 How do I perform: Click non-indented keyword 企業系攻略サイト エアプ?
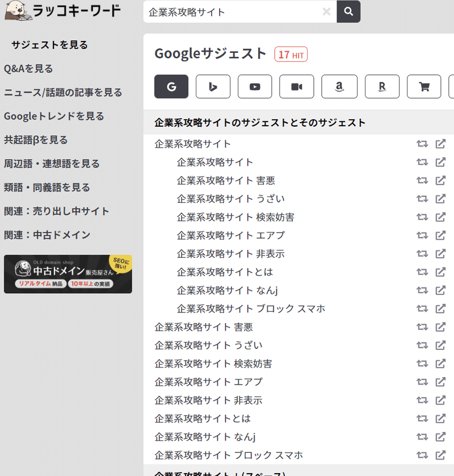click(x=209, y=382)
